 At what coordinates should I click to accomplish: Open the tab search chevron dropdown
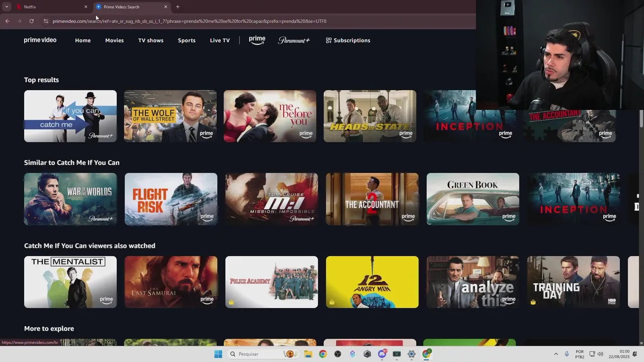tap(7, 7)
